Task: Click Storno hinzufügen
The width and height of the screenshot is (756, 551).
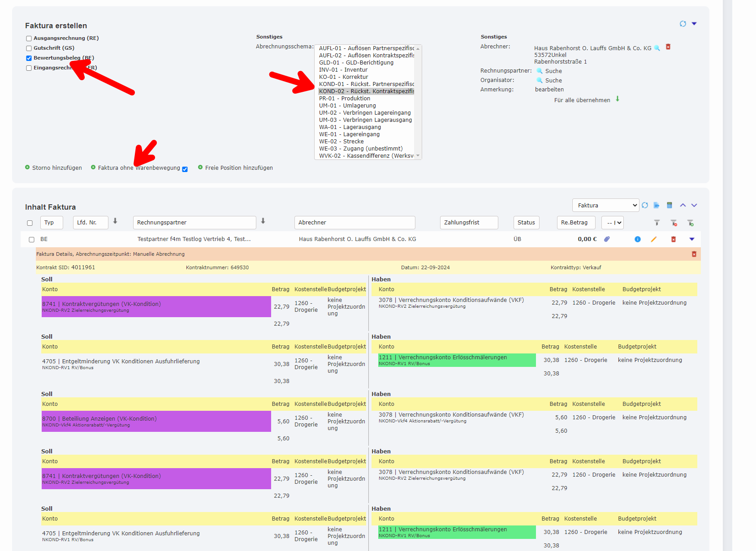Action: coord(56,168)
